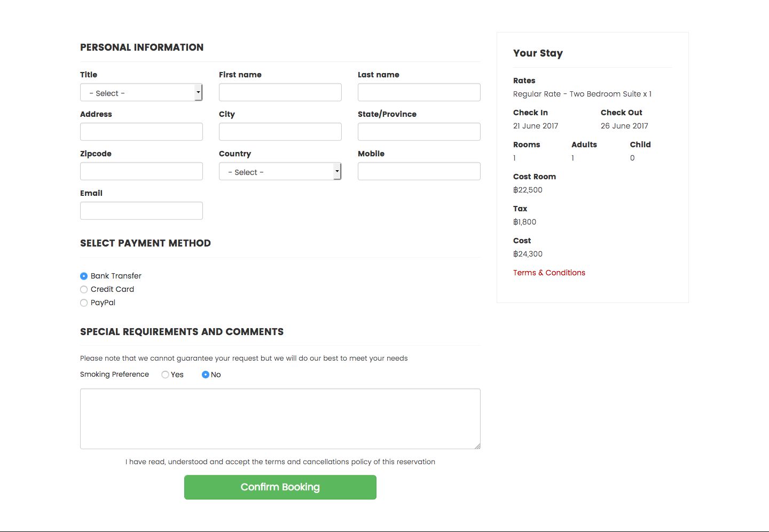
Task: Focus the Mobile number field
Action: [x=419, y=171]
